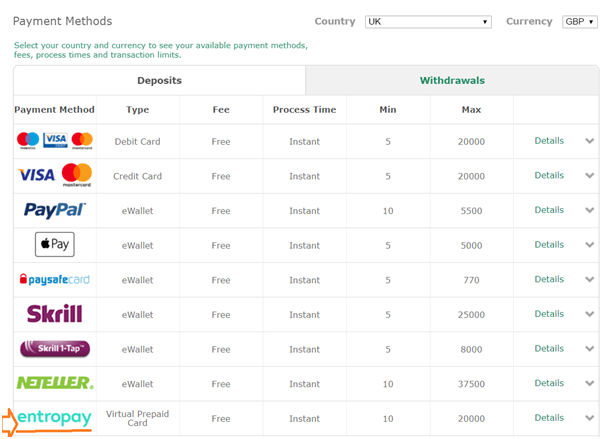Open Details link for Apple Pay

[549, 245]
